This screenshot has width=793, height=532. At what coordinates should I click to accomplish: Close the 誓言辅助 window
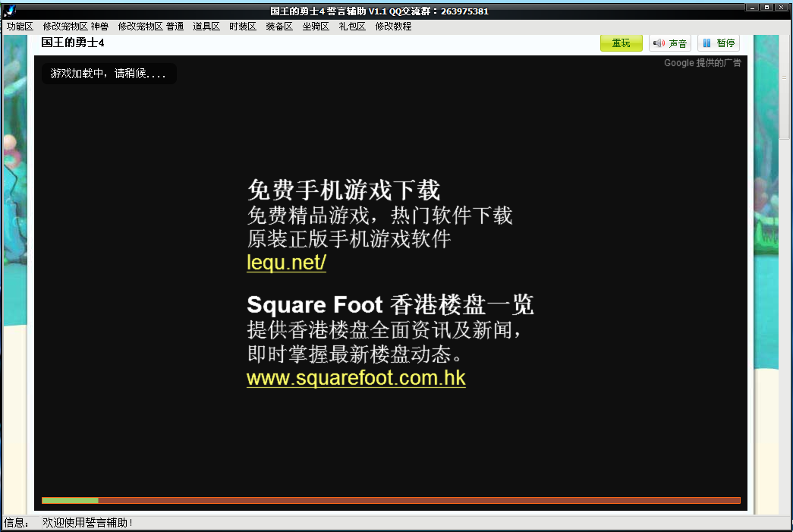pos(780,7)
